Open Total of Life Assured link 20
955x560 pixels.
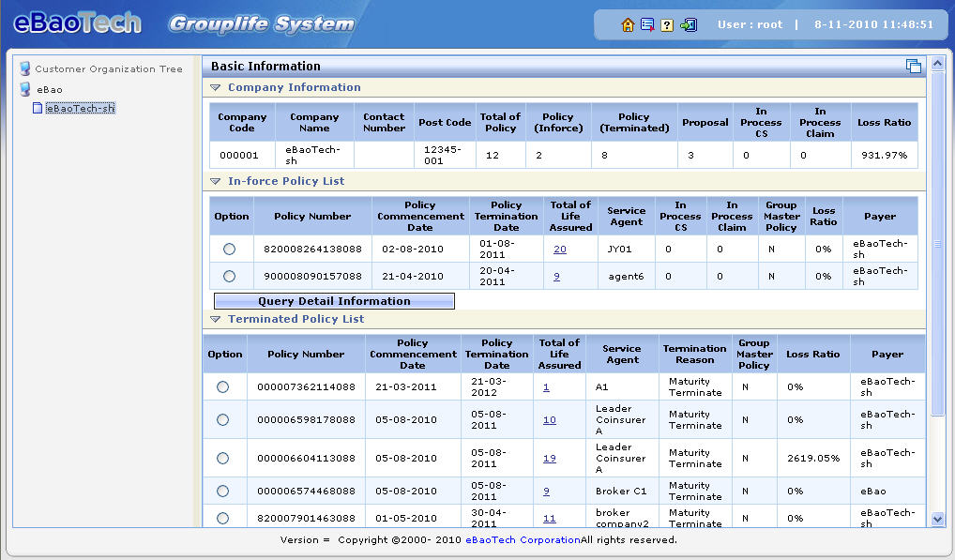(560, 249)
